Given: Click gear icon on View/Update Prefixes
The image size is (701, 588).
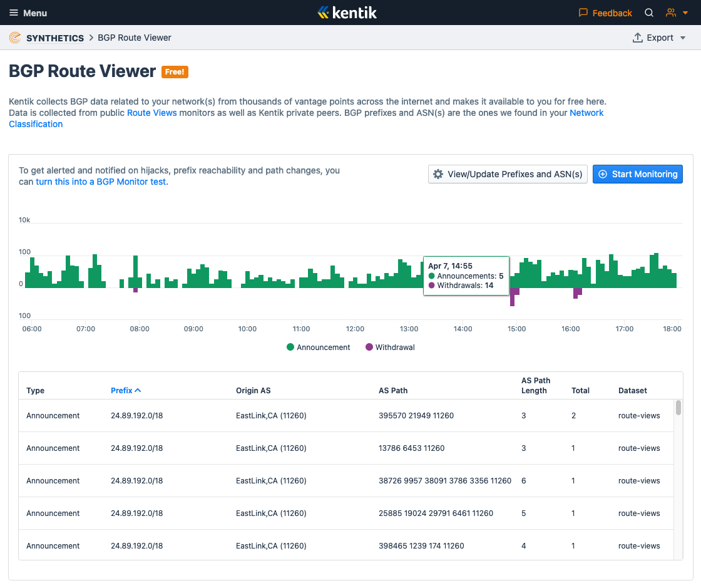Looking at the screenshot, I should 438,174.
